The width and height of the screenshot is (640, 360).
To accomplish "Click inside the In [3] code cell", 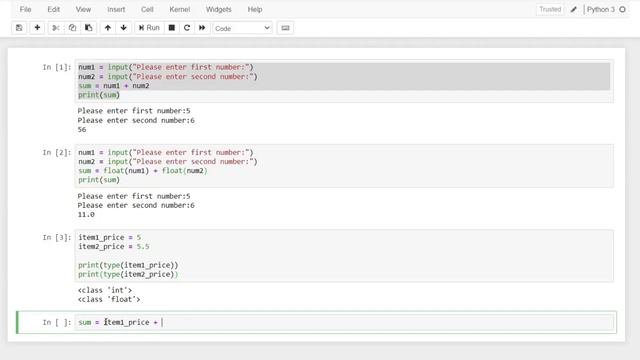I will click(x=344, y=256).
